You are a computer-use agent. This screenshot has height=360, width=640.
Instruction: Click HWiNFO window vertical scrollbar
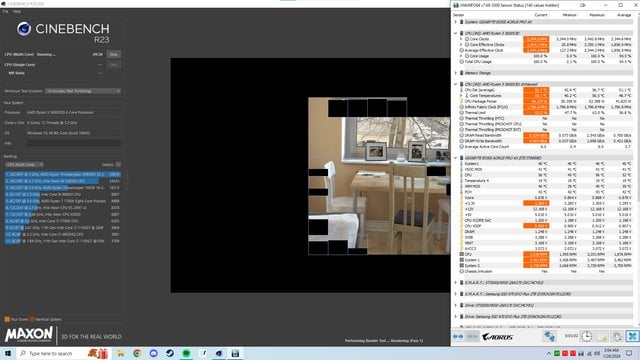(x=637, y=171)
